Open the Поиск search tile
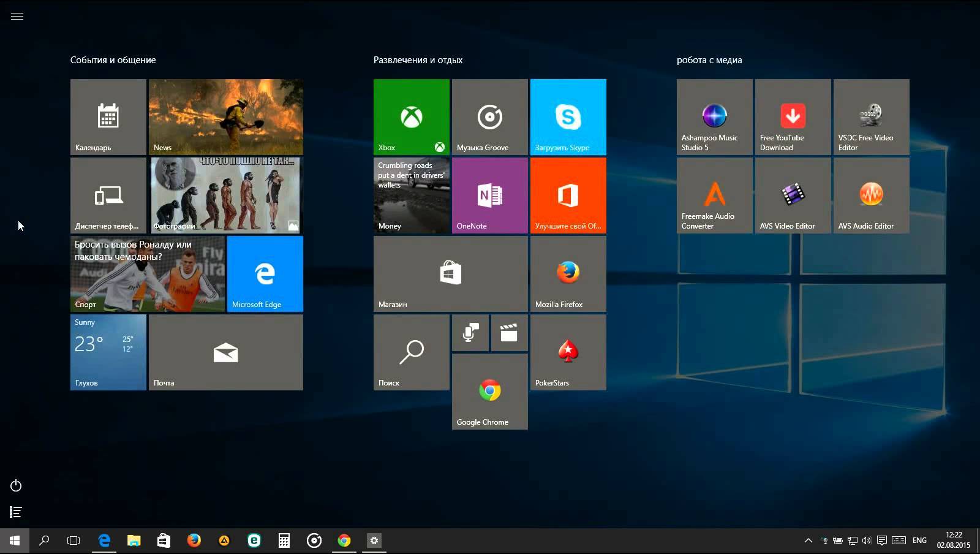The height and width of the screenshot is (554, 980). tap(412, 352)
